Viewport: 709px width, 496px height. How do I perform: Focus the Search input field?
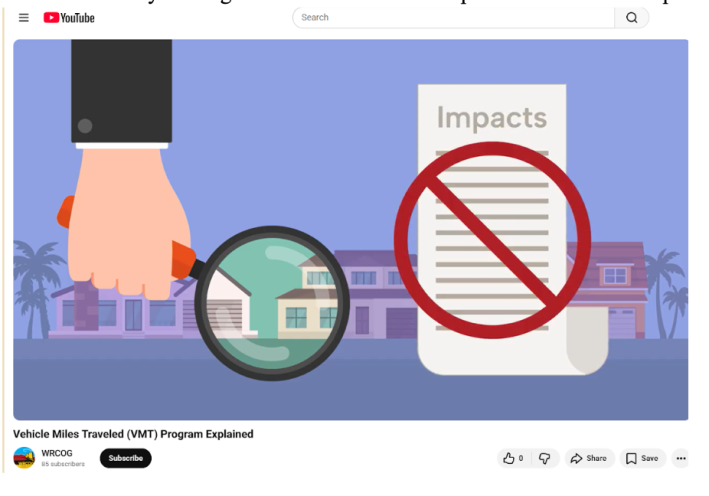point(455,17)
